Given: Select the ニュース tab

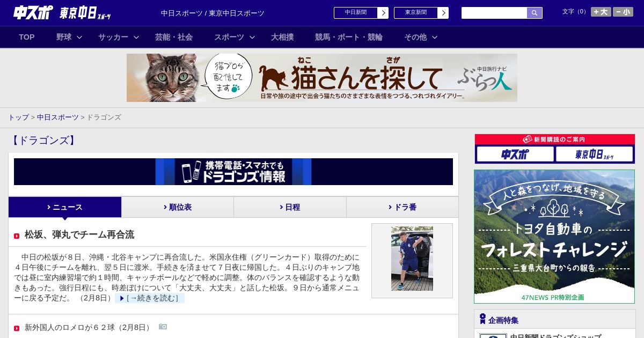Looking at the screenshot, I should 65,207.
